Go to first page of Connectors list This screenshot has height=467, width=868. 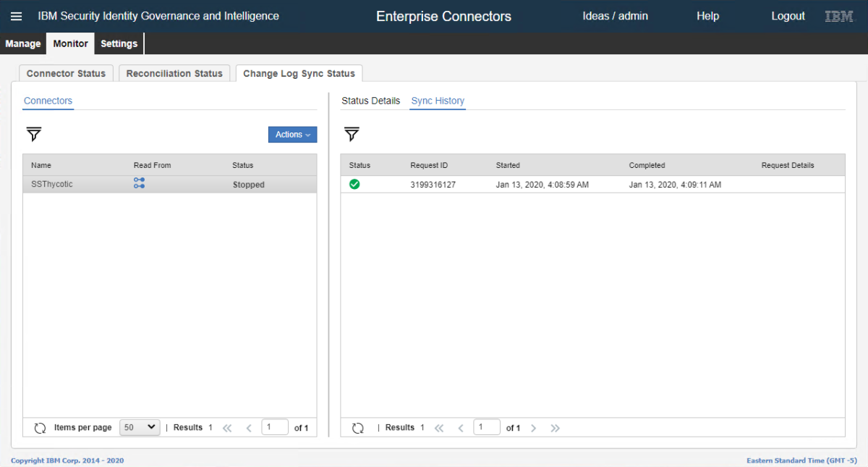point(227,428)
